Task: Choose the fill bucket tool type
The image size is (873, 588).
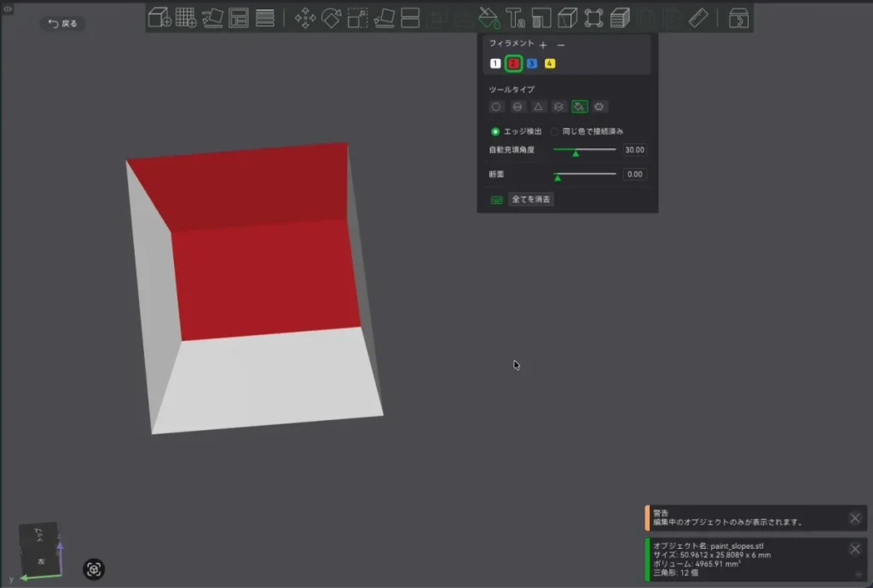Action: click(x=579, y=107)
